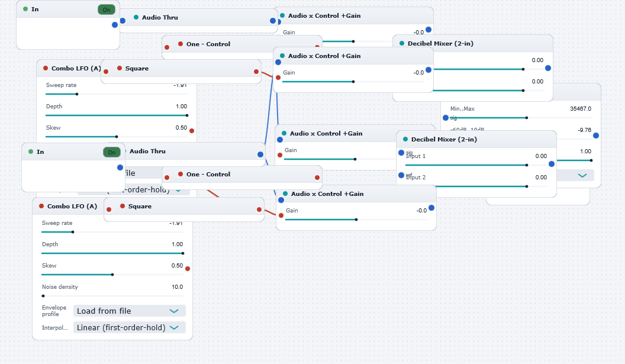Open the Interpolation Linear (first-order-hold) dropdown
The image size is (625, 364).
129,327
